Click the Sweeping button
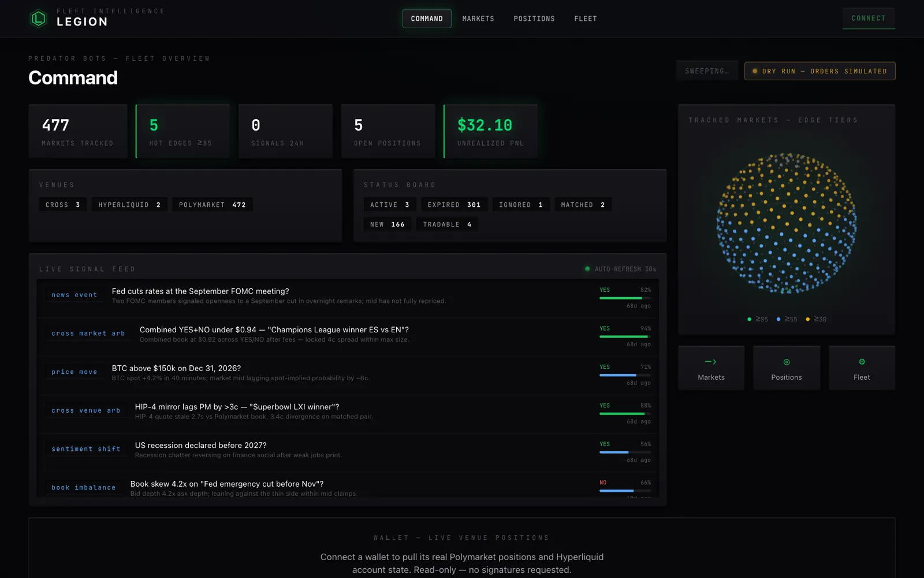Image resolution: width=924 pixels, height=578 pixels. [707, 71]
